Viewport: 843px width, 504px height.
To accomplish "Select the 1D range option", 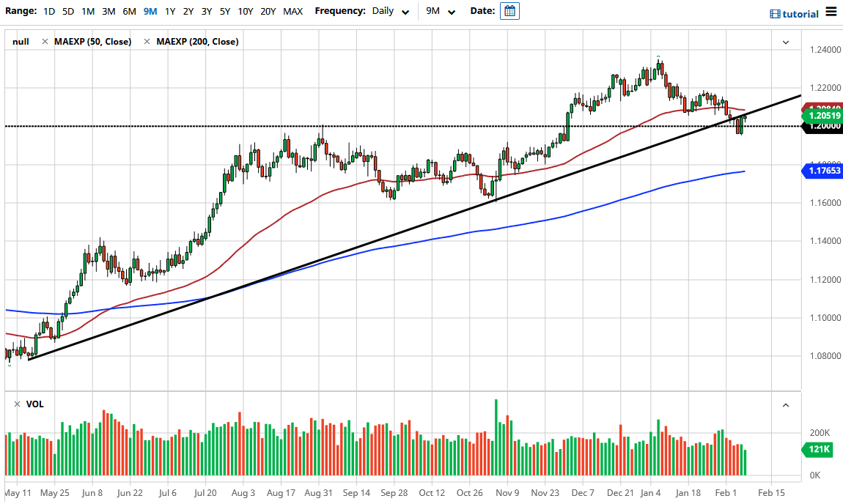I will (x=49, y=11).
